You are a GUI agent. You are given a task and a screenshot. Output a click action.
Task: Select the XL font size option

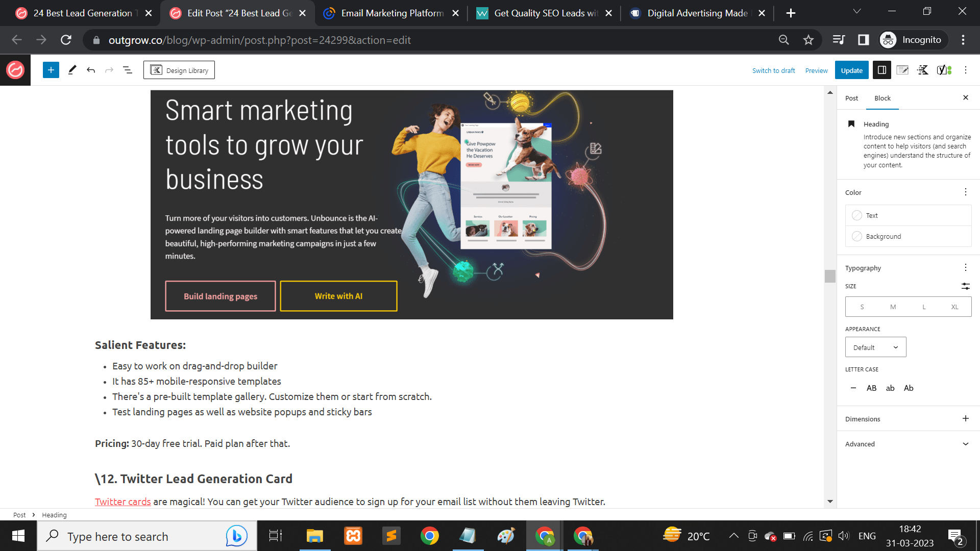point(954,307)
